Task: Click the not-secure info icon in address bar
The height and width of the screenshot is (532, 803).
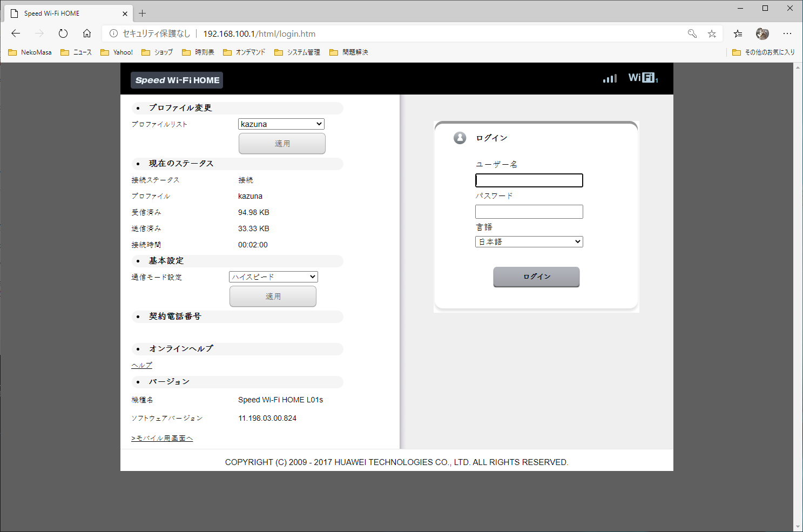Action: 113,33
